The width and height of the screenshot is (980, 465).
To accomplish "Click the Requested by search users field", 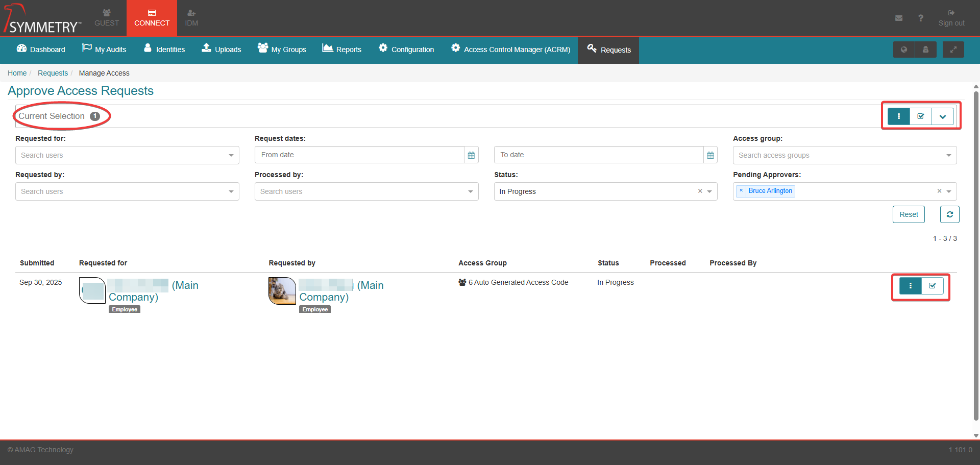I will point(127,191).
